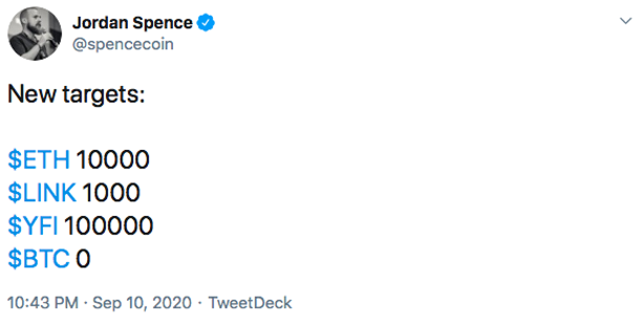Click the blue verified checkmark badge

point(206,23)
